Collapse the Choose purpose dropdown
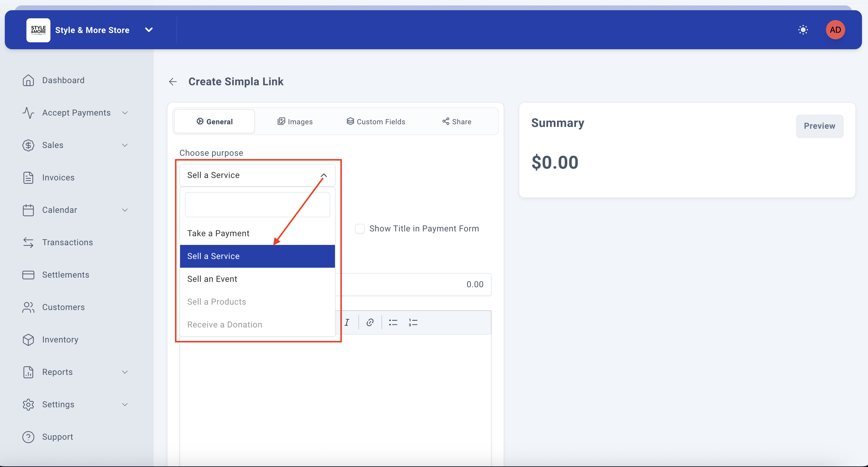The width and height of the screenshot is (868, 467). click(324, 175)
